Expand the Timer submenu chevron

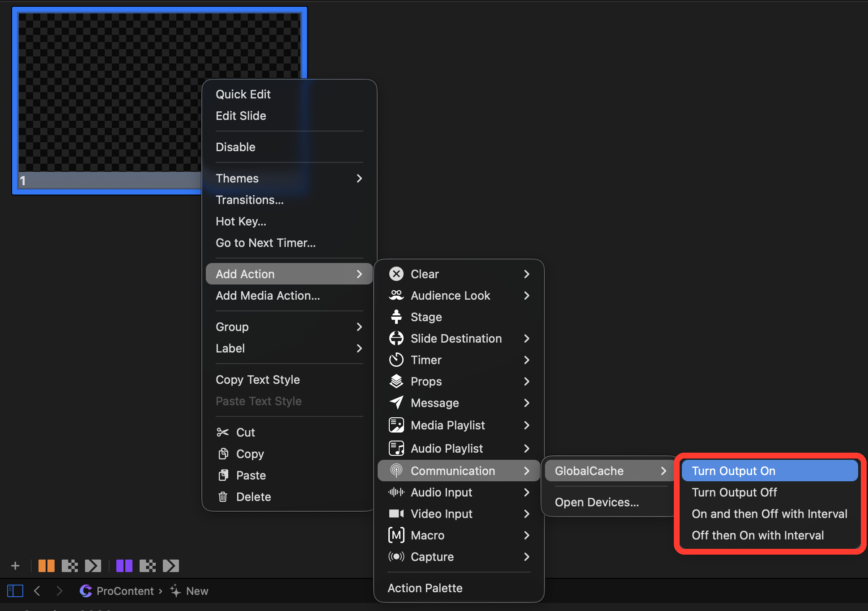click(x=527, y=360)
